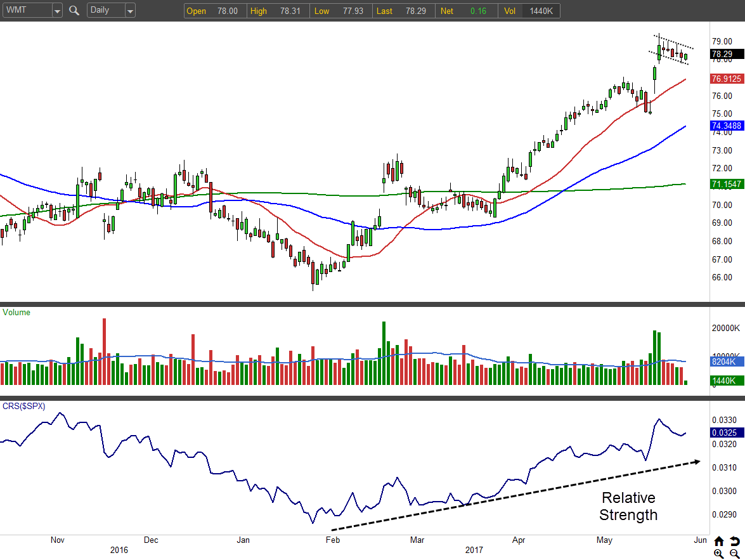The height and width of the screenshot is (560, 745).
Task: Select the Relative Strength annotation text
Action: coord(628,506)
